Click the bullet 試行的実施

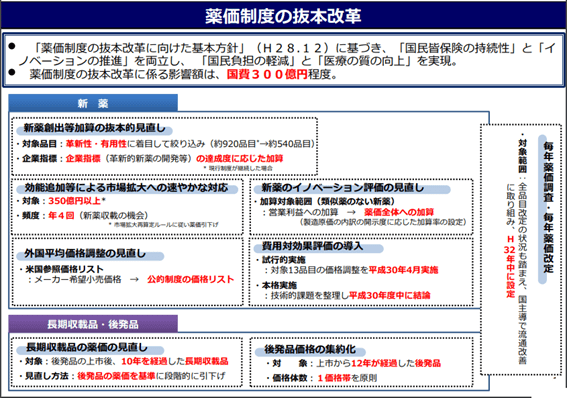pyautogui.click(x=281, y=260)
